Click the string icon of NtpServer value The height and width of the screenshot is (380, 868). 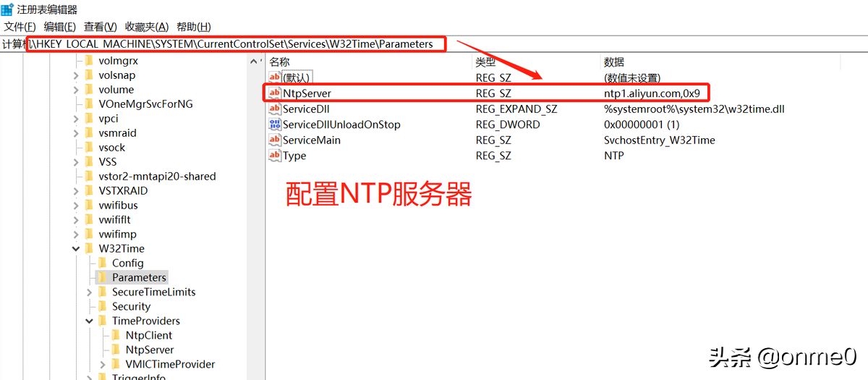pyautogui.click(x=275, y=93)
